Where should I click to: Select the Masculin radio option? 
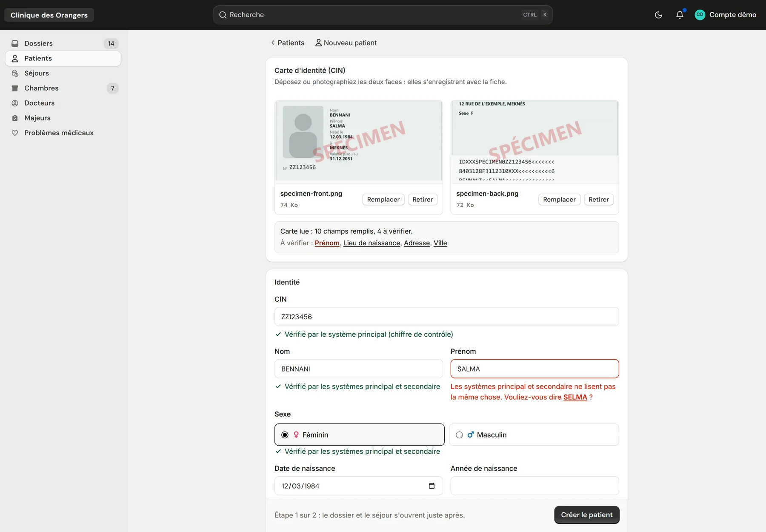(534, 435)
